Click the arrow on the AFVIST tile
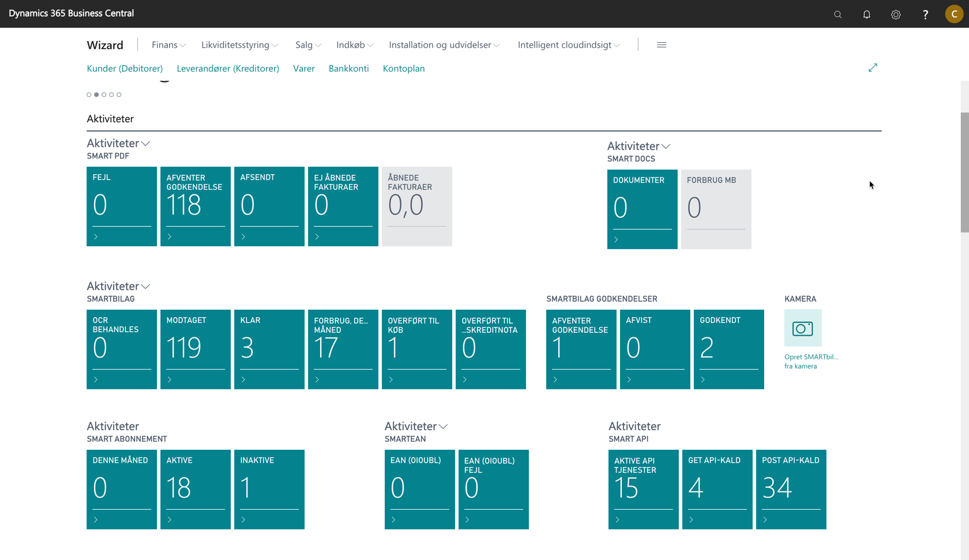 (x=629, y=379)
